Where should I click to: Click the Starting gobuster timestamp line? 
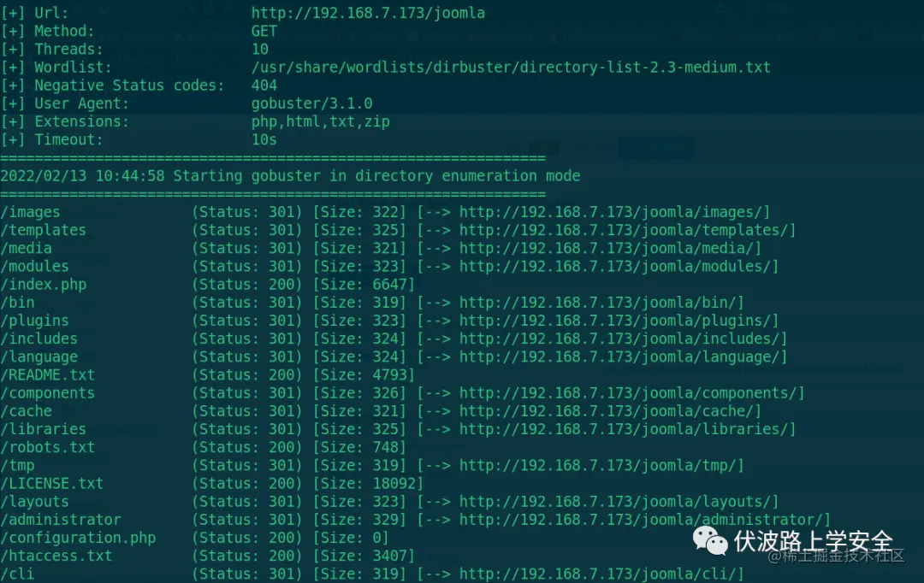tap(291, 176)
